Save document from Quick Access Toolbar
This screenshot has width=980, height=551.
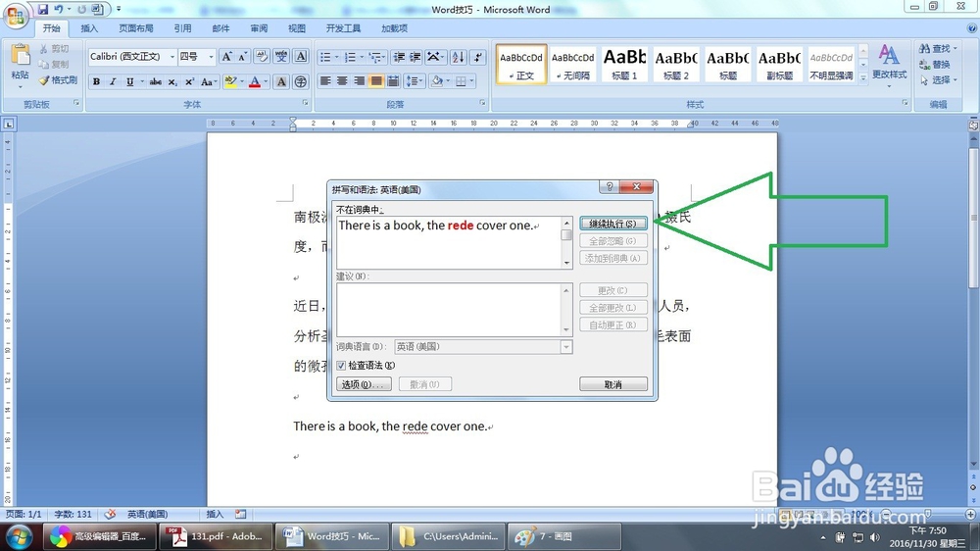tap(42, 10)
